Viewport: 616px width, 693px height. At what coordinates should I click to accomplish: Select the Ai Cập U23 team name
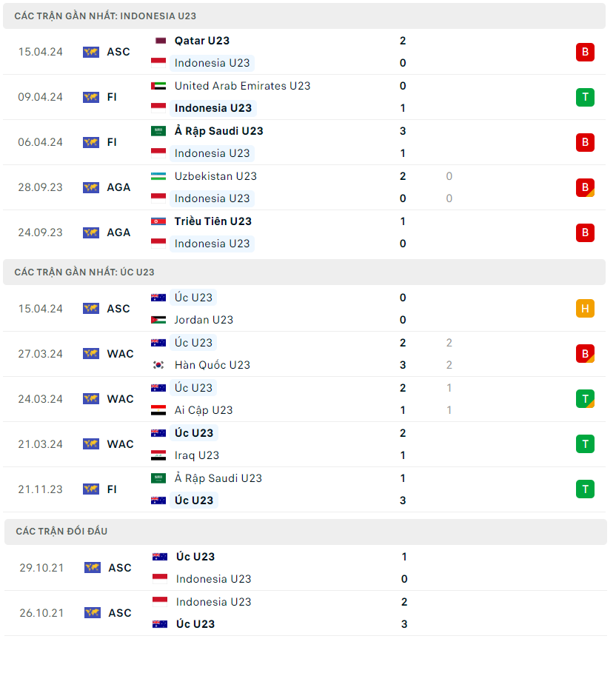[x=204, y=410]
